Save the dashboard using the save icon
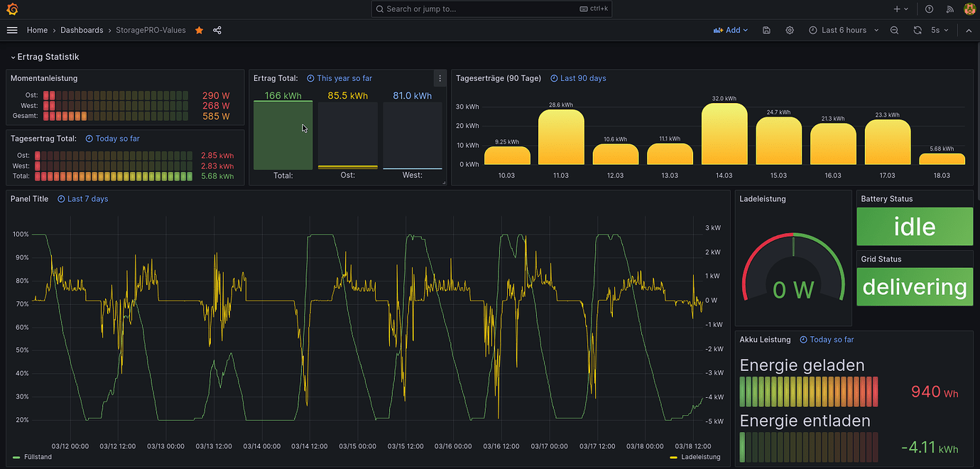This screenshot has height=469, width=980. click(x=766, y=30)
